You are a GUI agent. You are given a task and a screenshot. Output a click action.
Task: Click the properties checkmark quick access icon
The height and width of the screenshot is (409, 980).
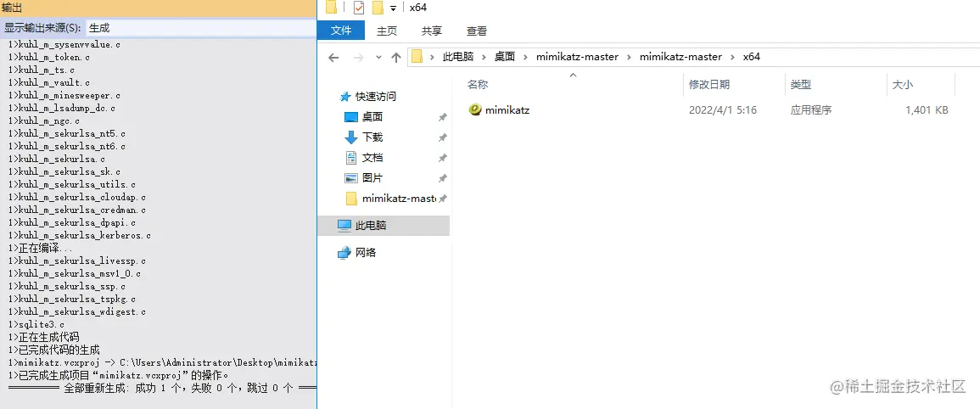click(x=359, y=8)
